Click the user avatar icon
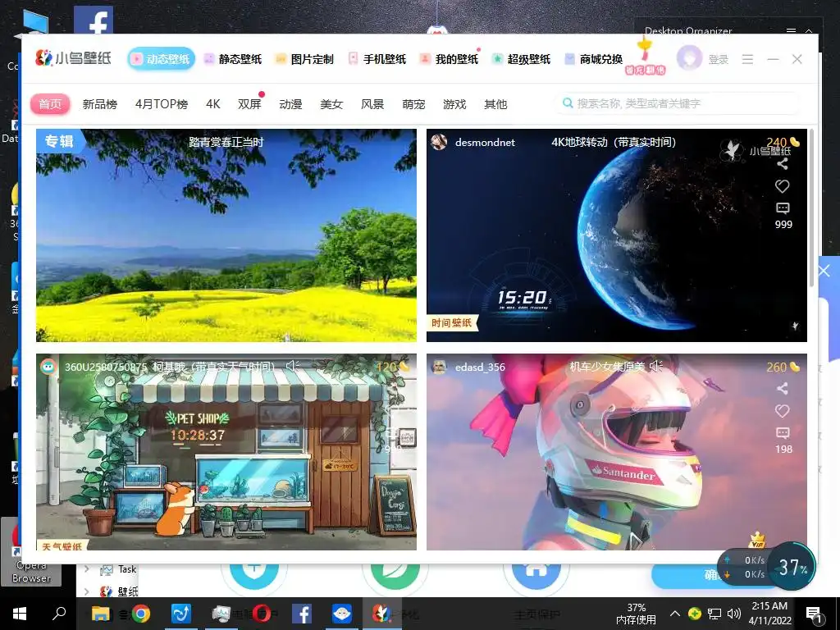The image size is (840, 630). [x=689, y=58]
